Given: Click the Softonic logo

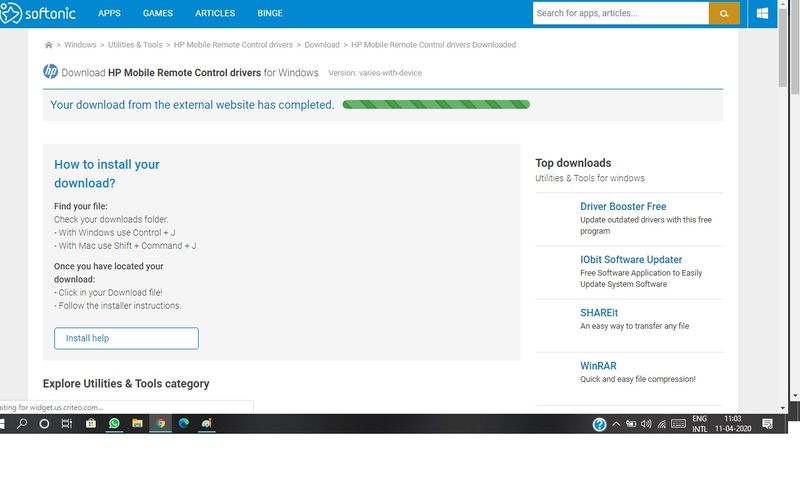Looking at the screenshot, I should coord(38,13).
